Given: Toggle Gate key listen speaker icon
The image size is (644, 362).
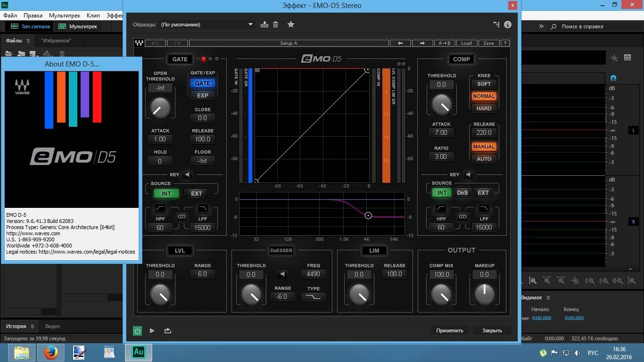Looking at the screenshot, I should click(187, 174).
